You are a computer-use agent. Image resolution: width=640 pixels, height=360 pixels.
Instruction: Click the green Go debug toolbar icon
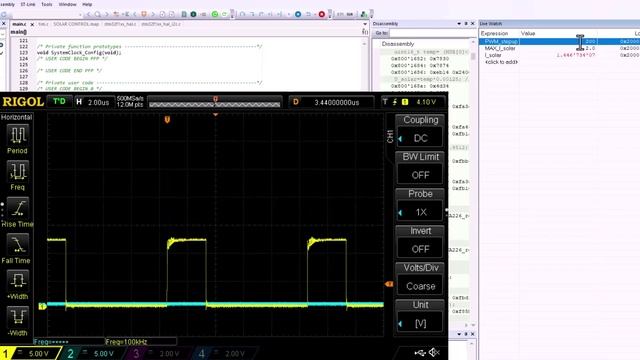[x=215, y=14]
